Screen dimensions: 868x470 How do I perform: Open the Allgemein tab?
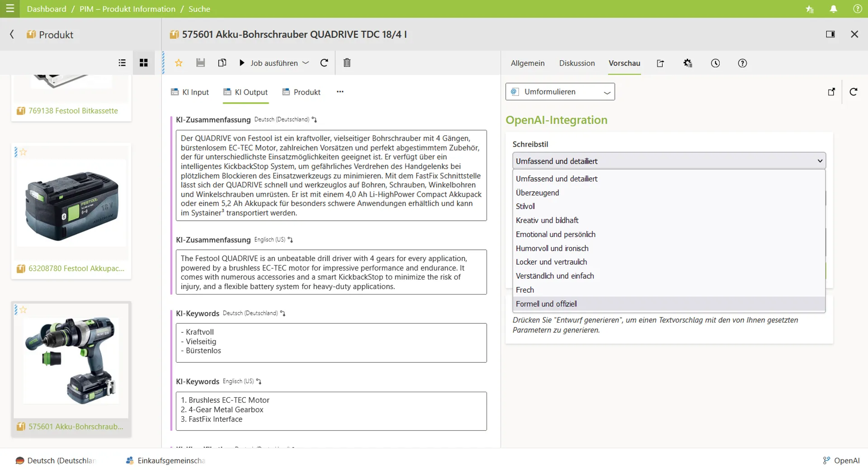tap(528, 63)
